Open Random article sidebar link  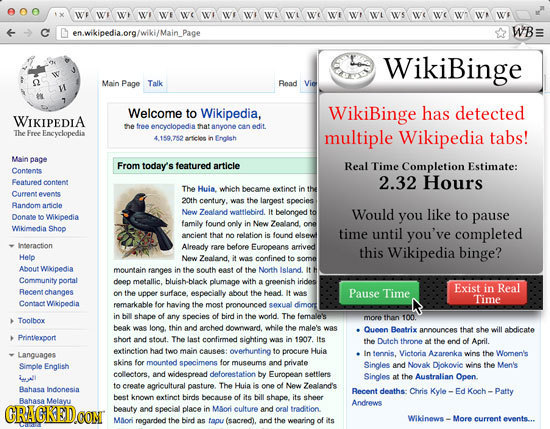(37, 206)
